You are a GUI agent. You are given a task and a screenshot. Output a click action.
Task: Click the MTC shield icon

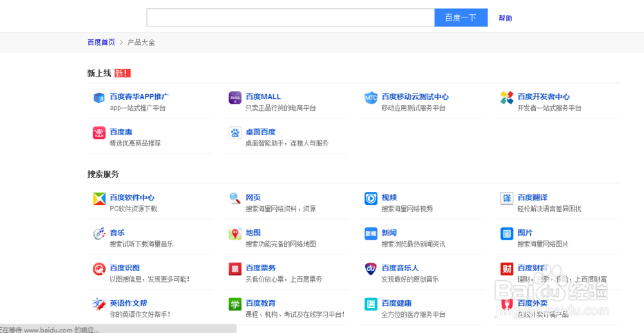click(371, 98)
